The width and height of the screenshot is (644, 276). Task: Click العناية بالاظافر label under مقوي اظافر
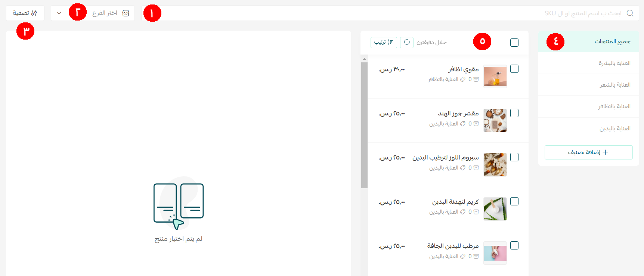[x=443, y=79]
